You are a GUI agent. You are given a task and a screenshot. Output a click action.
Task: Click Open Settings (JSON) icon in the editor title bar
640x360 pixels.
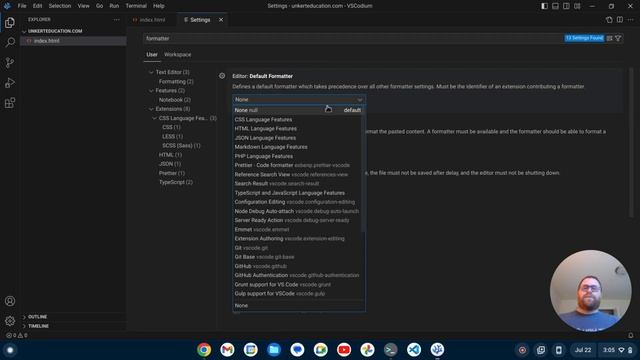point(609,20)
